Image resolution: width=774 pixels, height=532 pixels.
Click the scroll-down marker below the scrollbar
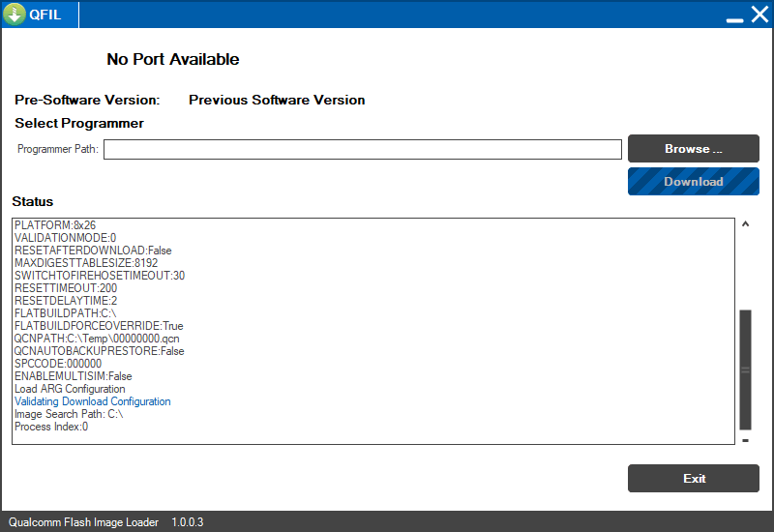[745, 440]
